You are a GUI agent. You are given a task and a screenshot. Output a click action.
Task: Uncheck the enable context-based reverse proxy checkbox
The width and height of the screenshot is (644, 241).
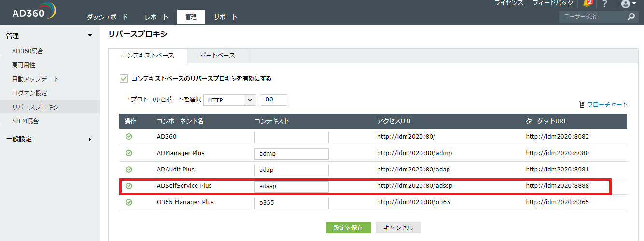click(124, 78)
